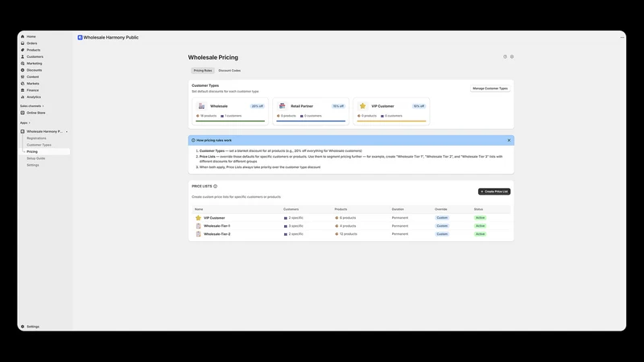Click the Content icon in sidebar
This screenshot has width=644, height=362.
click(x=23, y=76)
